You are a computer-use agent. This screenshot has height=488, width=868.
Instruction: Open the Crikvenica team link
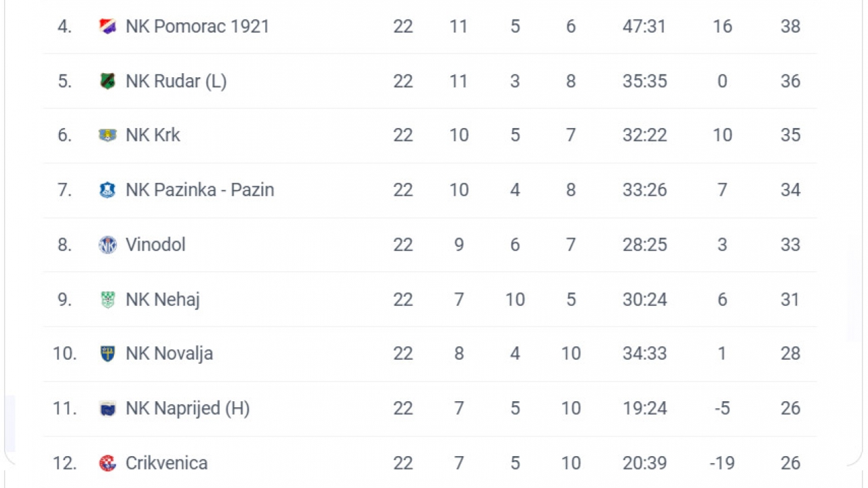[x=167, y=463]
